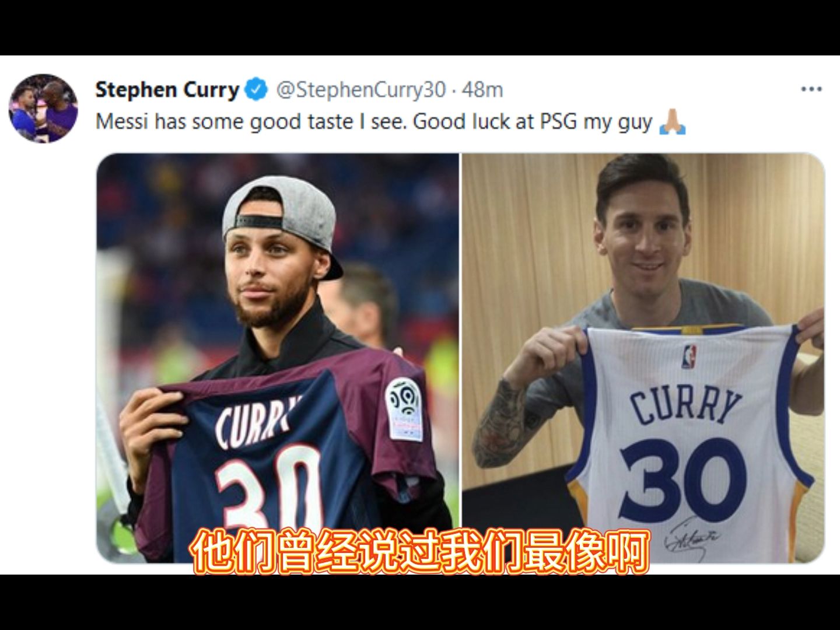Open the @StephenCurry30 handle link
The height and width of the screenshot is (630, 840).
tap(360, 90)
